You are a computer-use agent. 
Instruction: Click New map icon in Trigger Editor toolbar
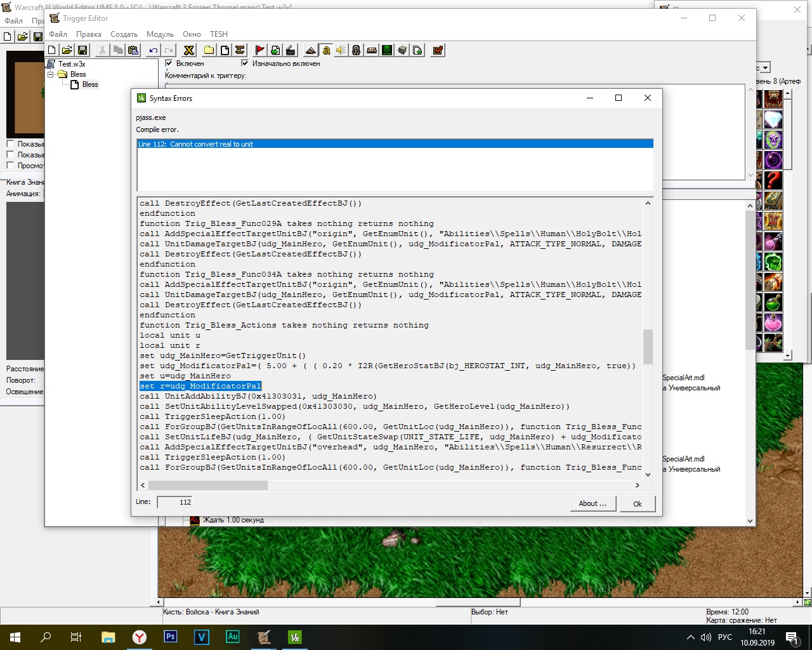click(x=52, y=50)
